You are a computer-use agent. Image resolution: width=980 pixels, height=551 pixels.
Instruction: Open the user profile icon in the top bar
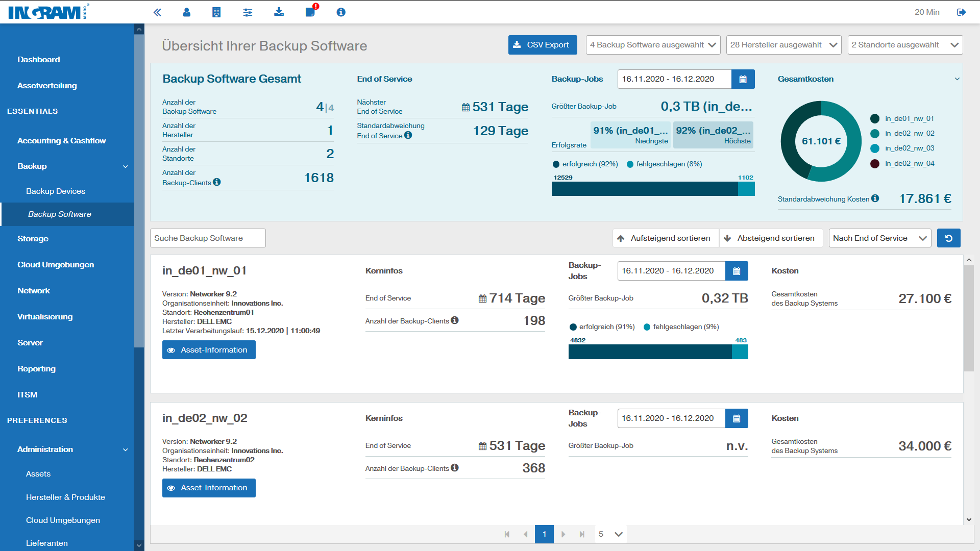[x=187, y=12]
